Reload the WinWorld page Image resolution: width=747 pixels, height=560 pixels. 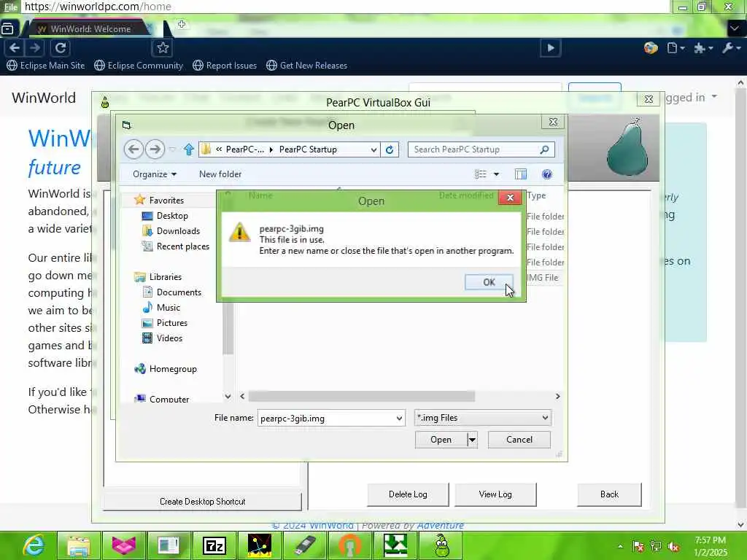[61, 47]
